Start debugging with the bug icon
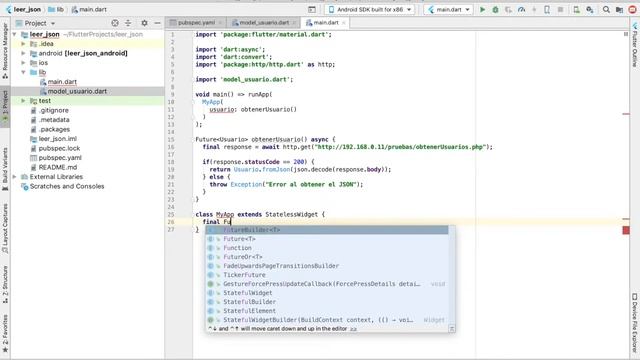This screenshot has height=360, width=640. point(496,9)
